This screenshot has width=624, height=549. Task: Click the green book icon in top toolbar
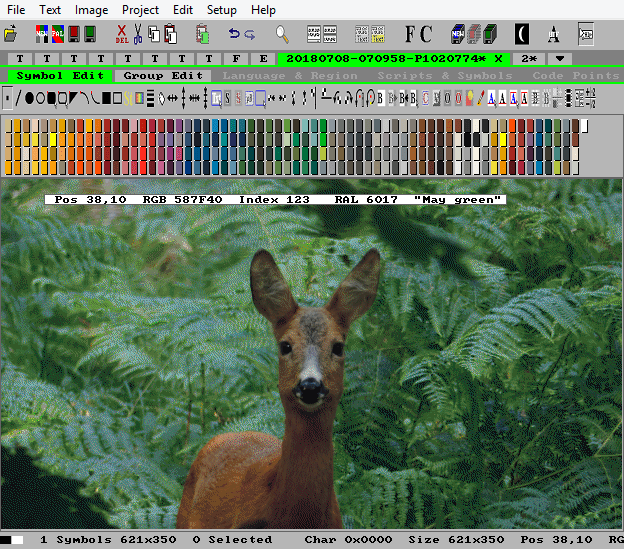point(90,34)
